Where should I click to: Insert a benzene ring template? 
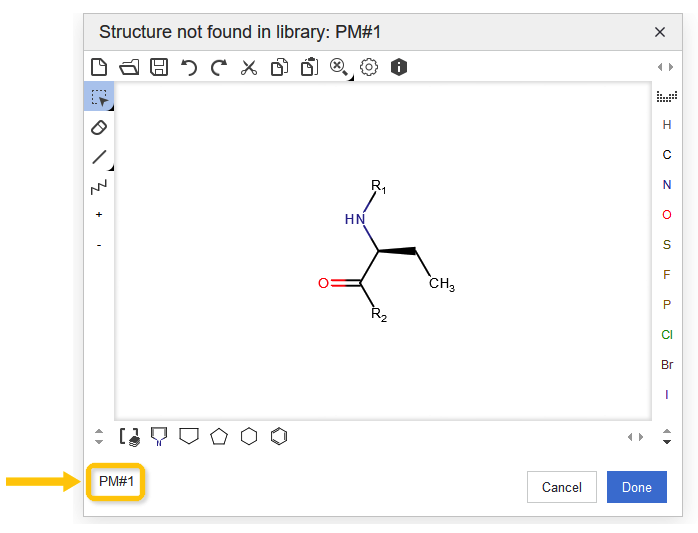280,436
